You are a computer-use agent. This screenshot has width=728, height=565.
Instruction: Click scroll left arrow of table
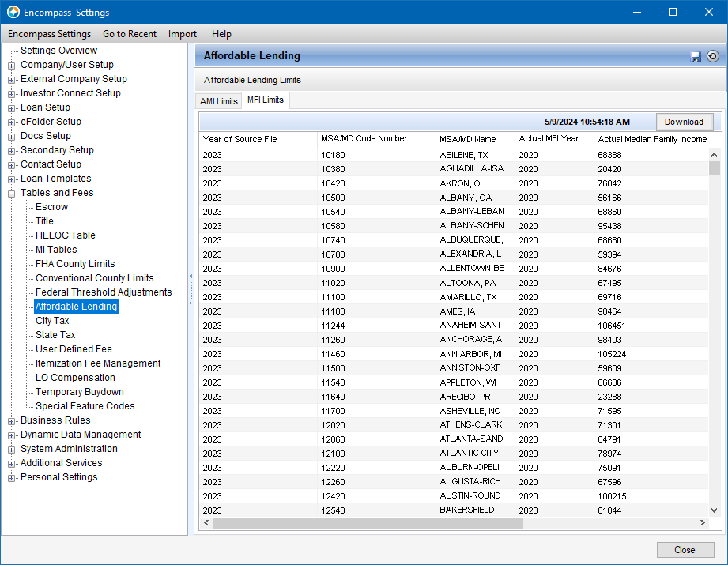(206, 523)
